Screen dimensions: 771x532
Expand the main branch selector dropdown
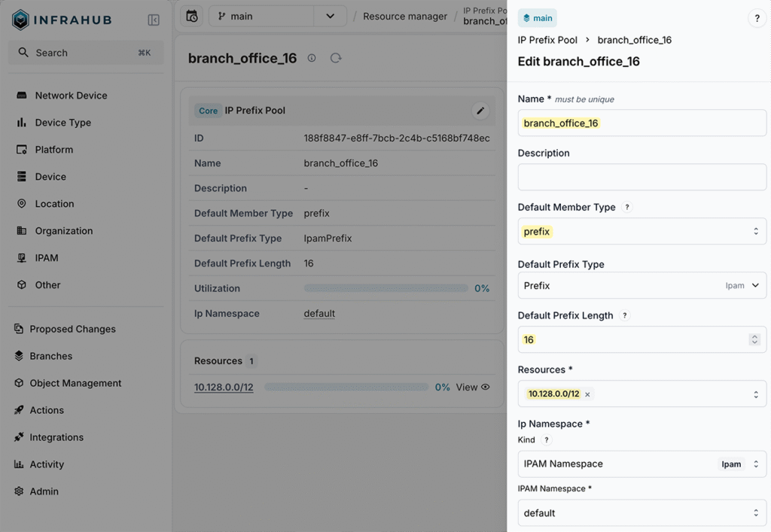click(329, 15)
